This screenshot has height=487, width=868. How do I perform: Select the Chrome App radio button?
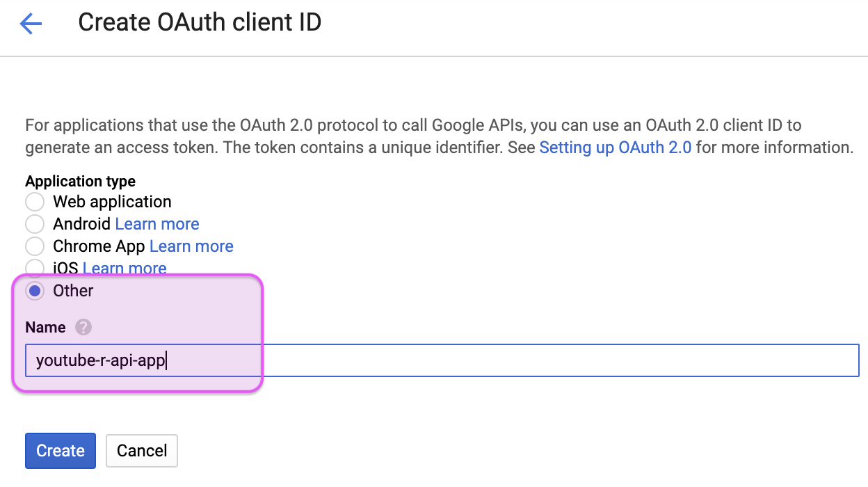35,246
